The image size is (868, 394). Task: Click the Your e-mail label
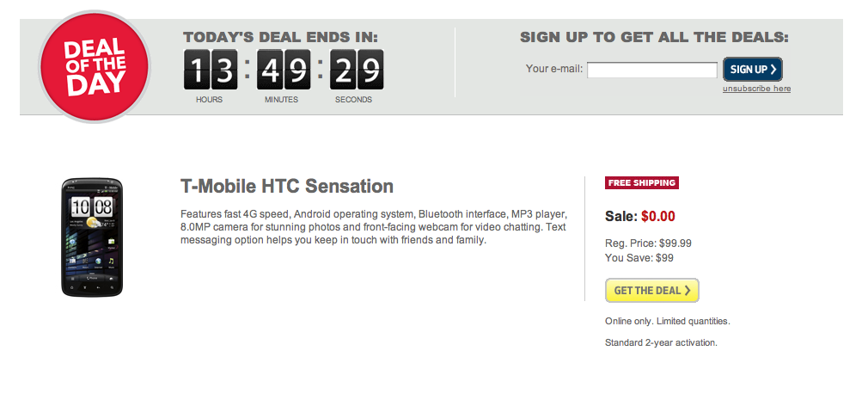pyautogui.click(x=553, y=69)
